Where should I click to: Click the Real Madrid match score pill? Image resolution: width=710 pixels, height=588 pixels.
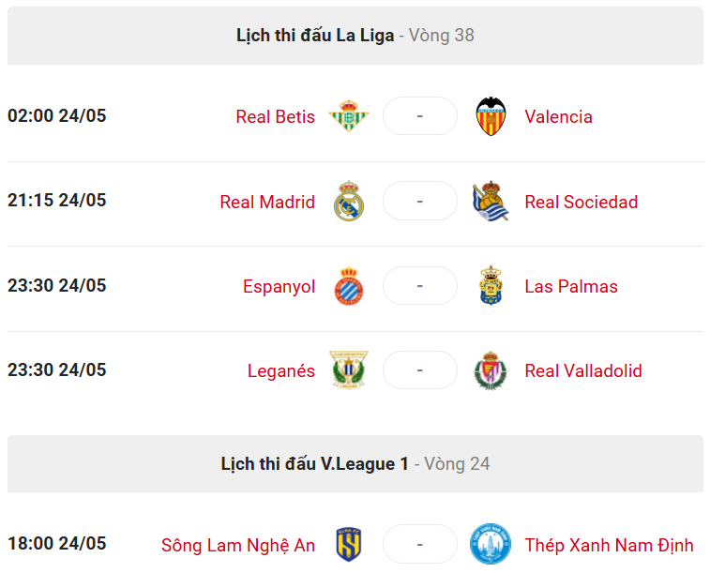tap(420, 201)
